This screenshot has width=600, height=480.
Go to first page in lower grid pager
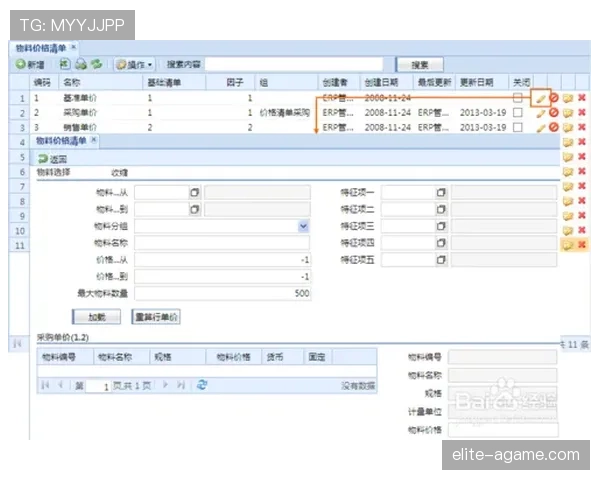point(45,385)
